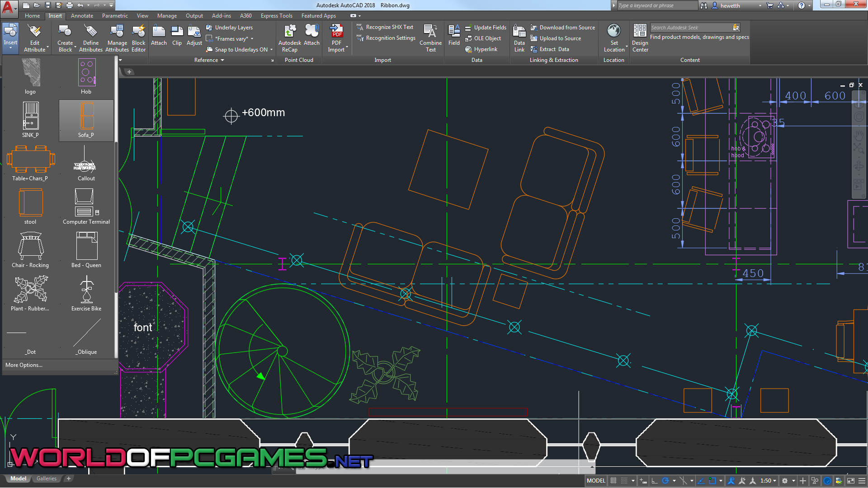The width and height of the screenshot is (868, 488).
Task: Switch to the Parametric ribbon tab
Action: (x=115, y=16)
